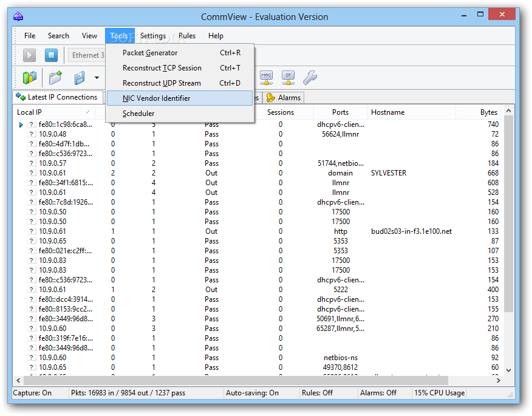Sort by the Local IP column header
532x416 pixels.
point(54,112)
